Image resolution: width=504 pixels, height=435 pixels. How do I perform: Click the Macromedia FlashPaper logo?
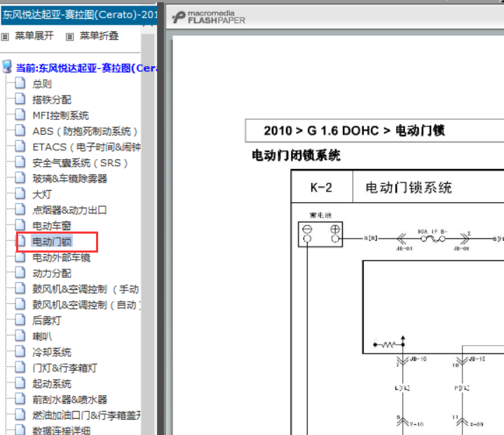(208, 17)
